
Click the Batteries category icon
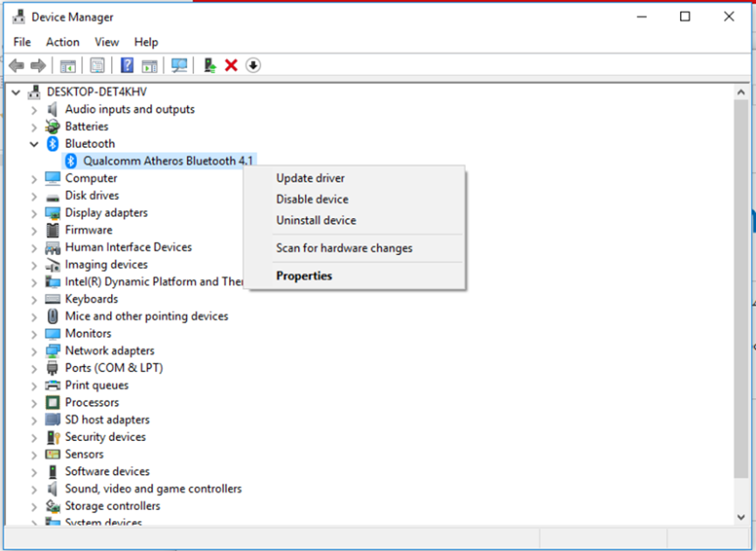point(52,127)
